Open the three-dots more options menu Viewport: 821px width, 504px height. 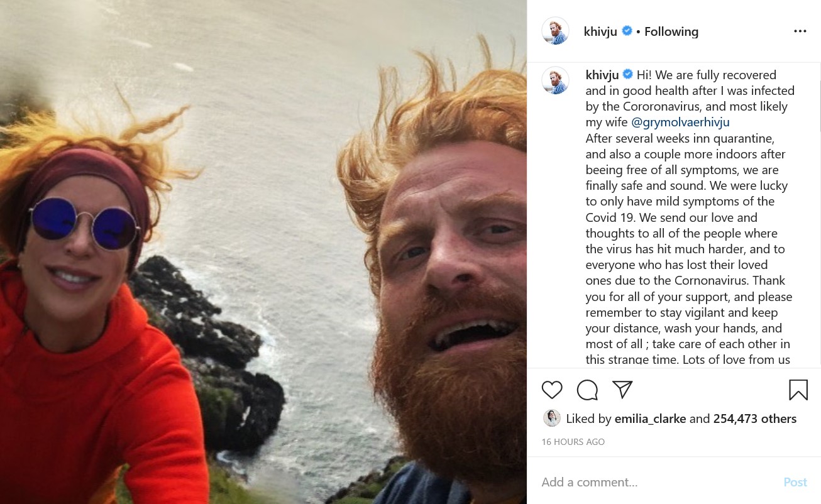(800, 31)
